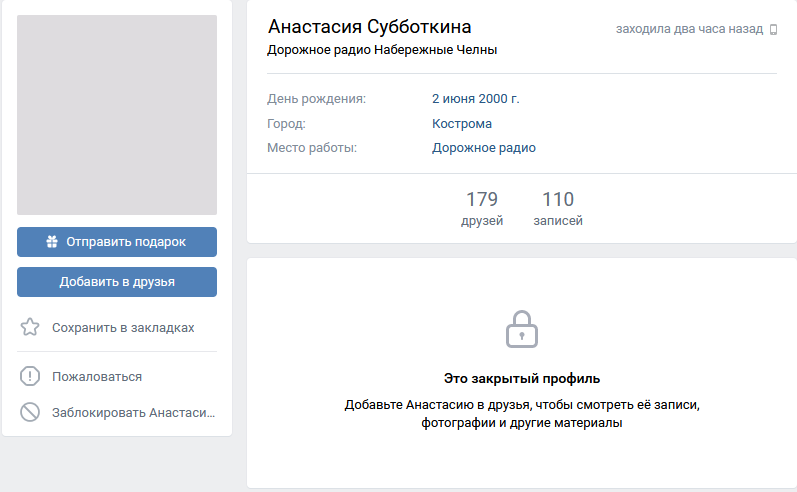Click the padlock icon of closed profile
The image size is (797, 492).
pyautogui.click(x=522, y=329)
